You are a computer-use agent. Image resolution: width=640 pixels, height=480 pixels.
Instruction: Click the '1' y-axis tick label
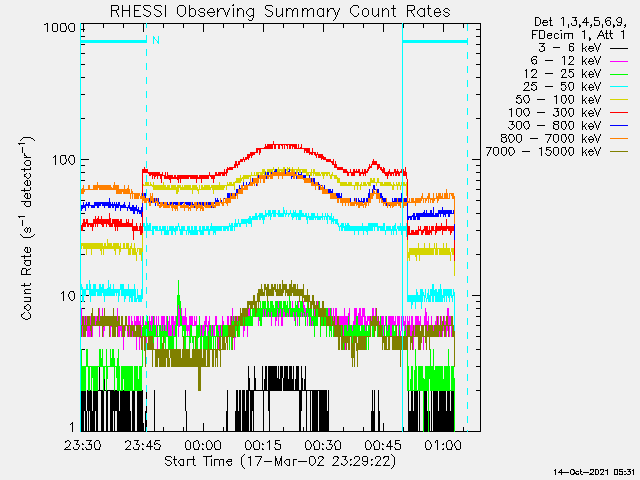click(x=72, y=427)
